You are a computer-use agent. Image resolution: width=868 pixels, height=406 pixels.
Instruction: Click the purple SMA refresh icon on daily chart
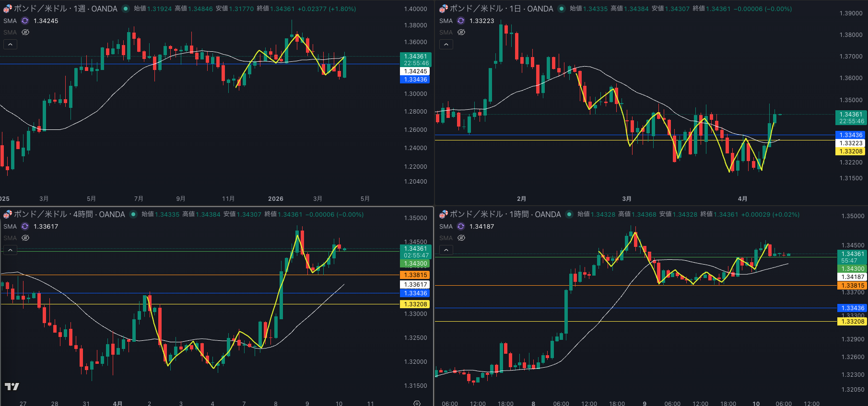click(x=461, y=21)
